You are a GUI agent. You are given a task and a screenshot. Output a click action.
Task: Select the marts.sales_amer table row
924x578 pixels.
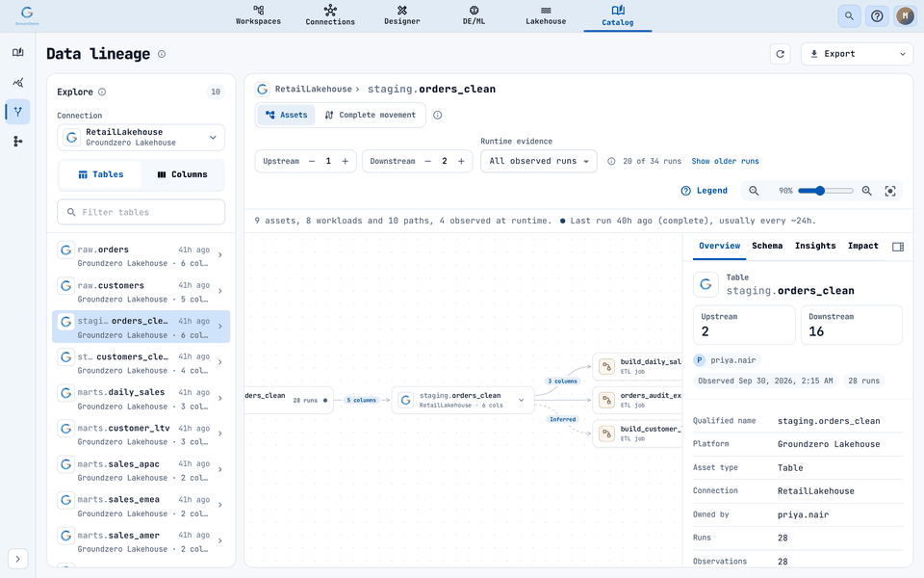click(x=141, y=541)
